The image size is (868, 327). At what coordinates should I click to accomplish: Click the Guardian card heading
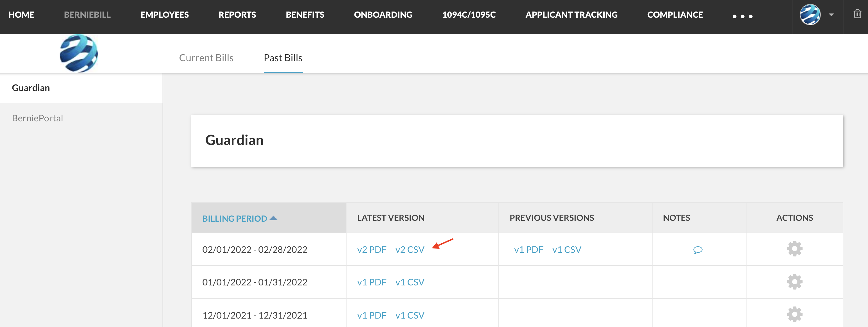(x=234, y=140)
